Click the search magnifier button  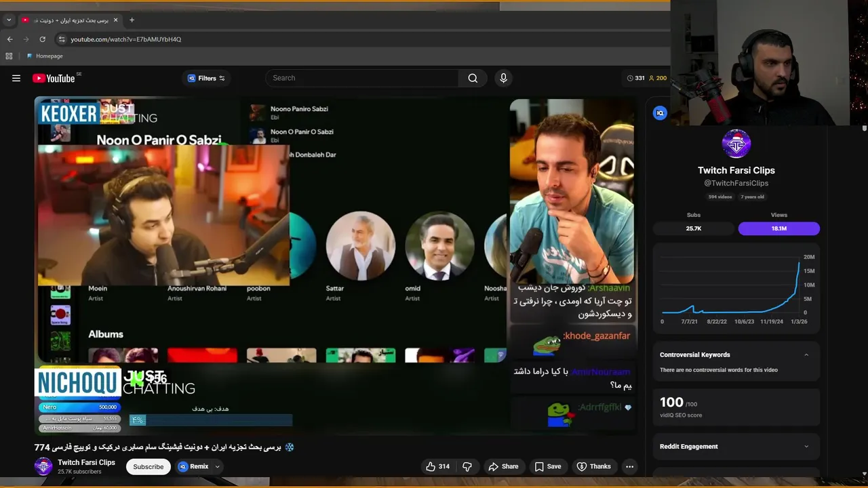473,78
